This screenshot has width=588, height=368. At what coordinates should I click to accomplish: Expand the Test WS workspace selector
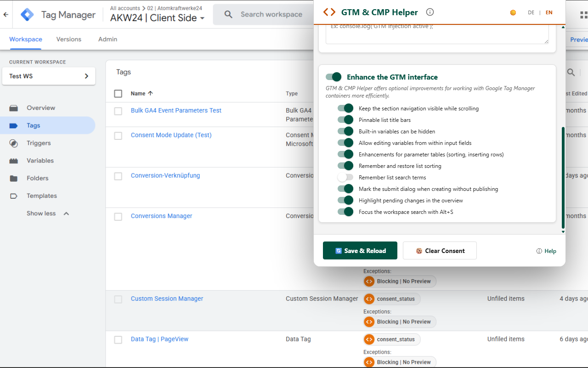point(49,76)
